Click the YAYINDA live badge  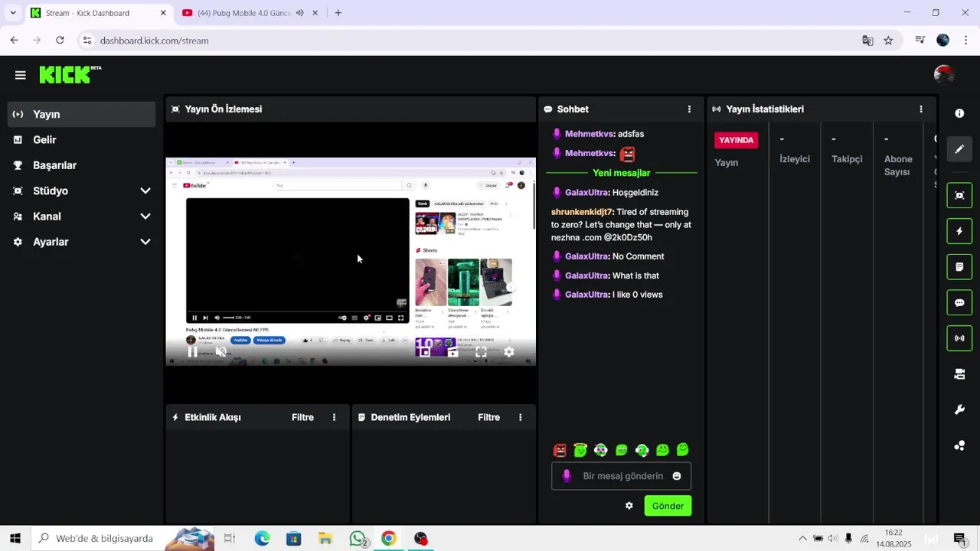(736, 140)
